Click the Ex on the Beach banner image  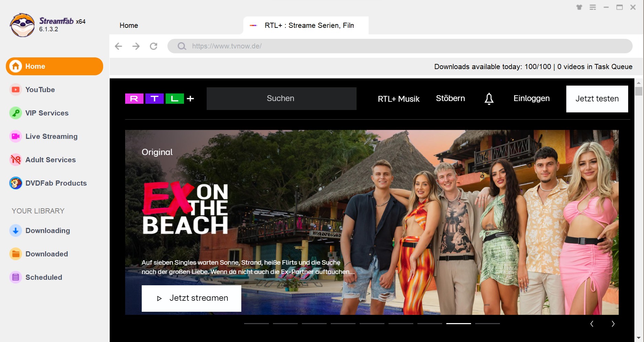tap(372, 222)
